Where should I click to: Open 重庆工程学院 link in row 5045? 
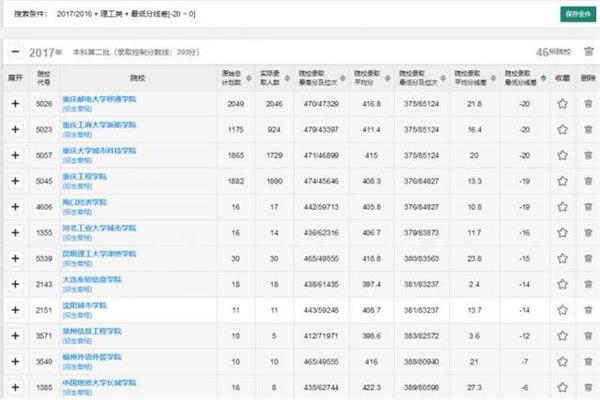[x=85, y=176]
